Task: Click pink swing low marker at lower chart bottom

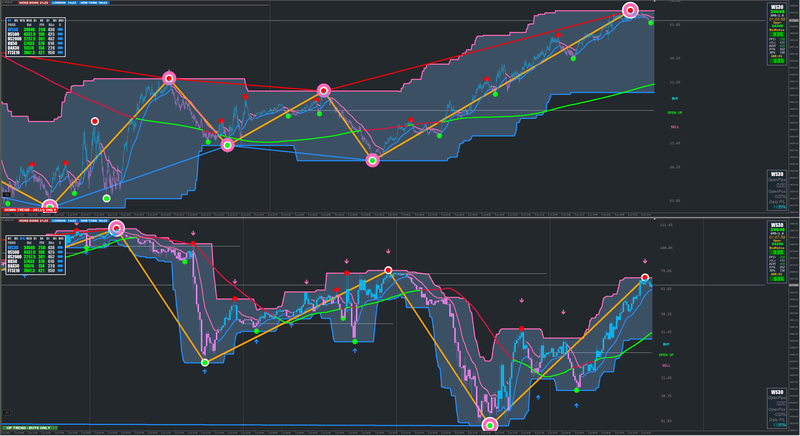Action: [x=490, y=425]
